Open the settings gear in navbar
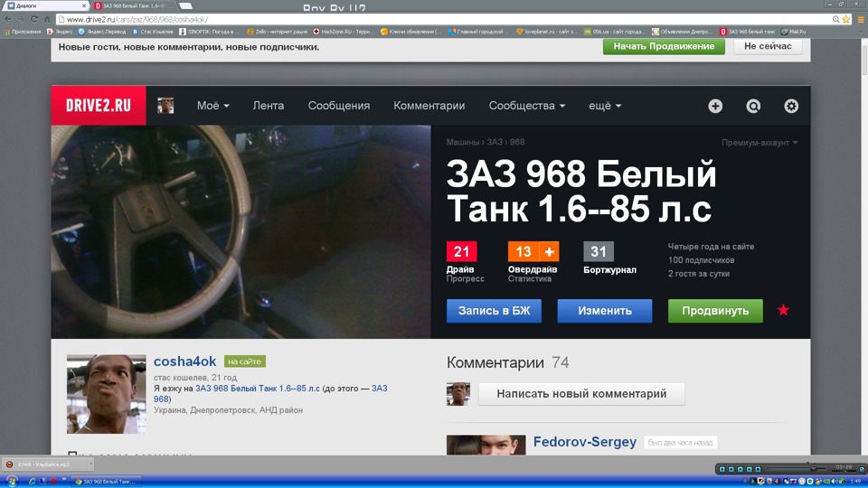868x488 pixels. point(791,106)
